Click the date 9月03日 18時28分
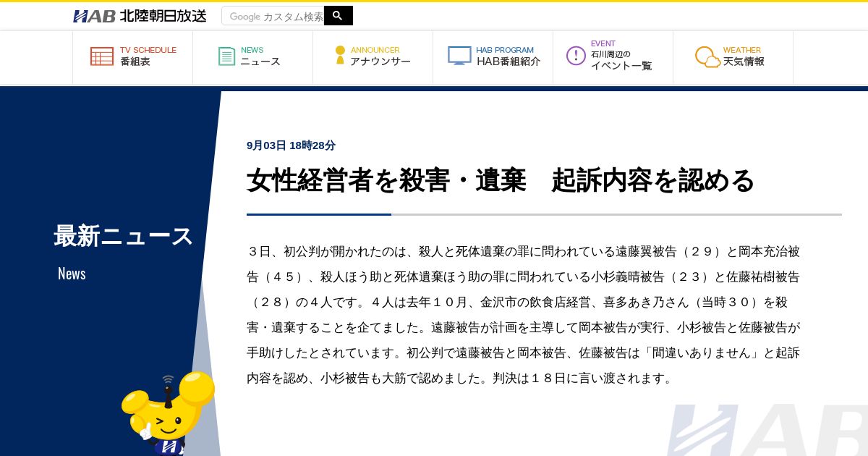Screen dimensions: 868x456 tap(291, 145)
